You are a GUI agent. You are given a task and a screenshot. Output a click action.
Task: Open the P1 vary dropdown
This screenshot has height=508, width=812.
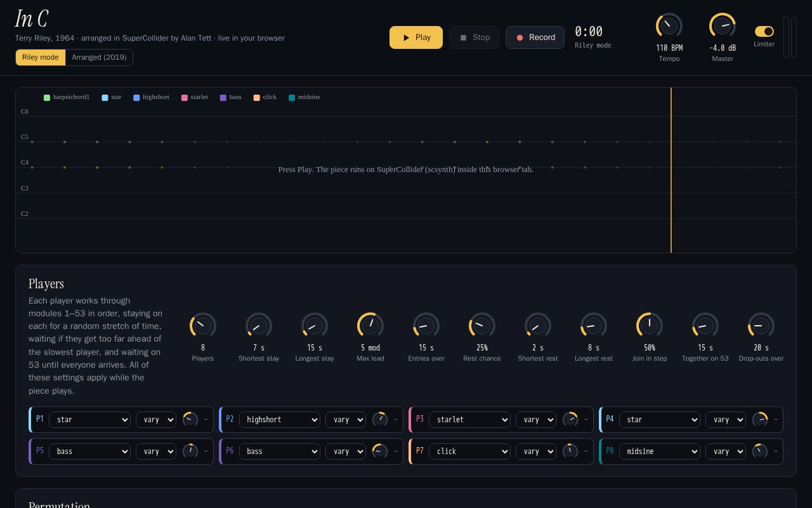156,420
